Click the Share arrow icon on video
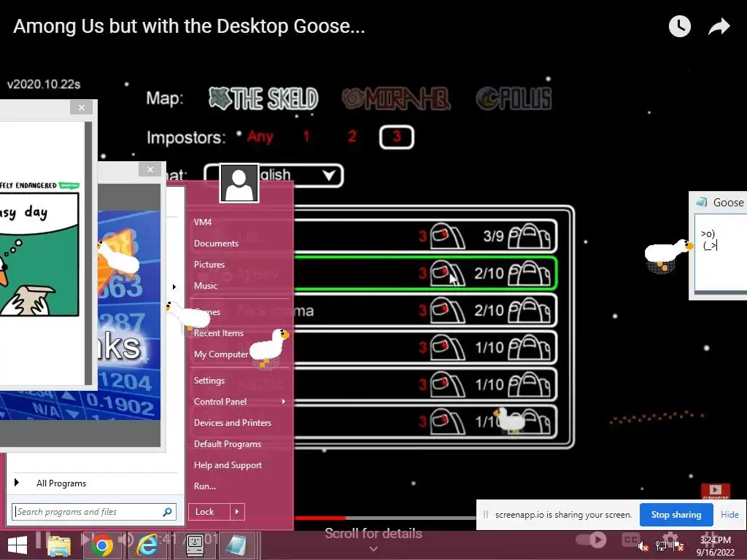Screen dimensions: 747x560 tap(719, 26)
